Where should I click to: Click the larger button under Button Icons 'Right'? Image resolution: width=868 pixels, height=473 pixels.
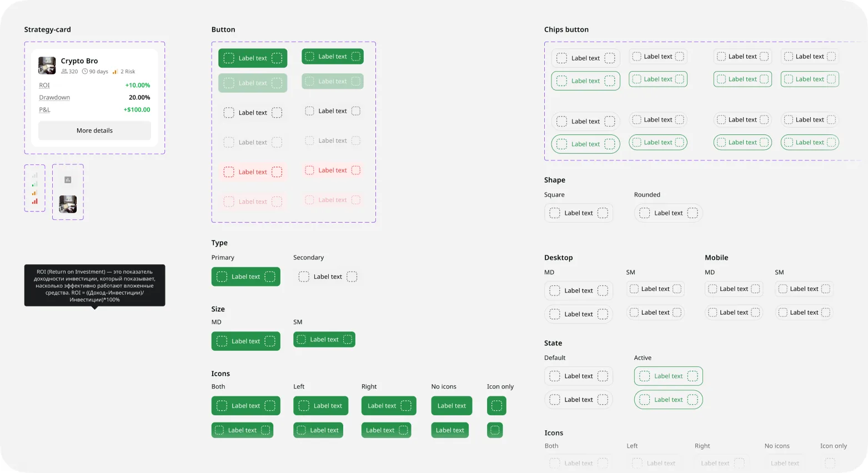389,406
